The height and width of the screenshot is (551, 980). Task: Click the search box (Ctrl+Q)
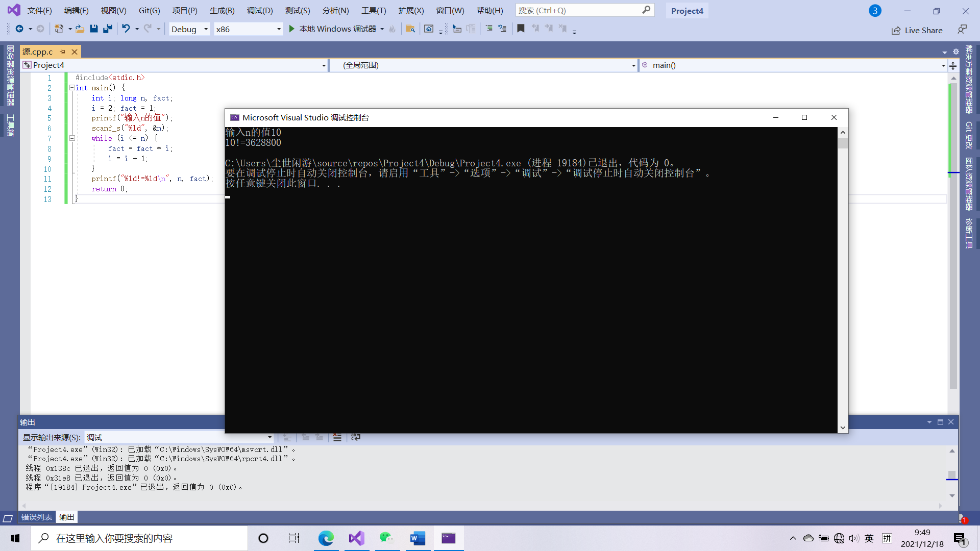(579, 10)
